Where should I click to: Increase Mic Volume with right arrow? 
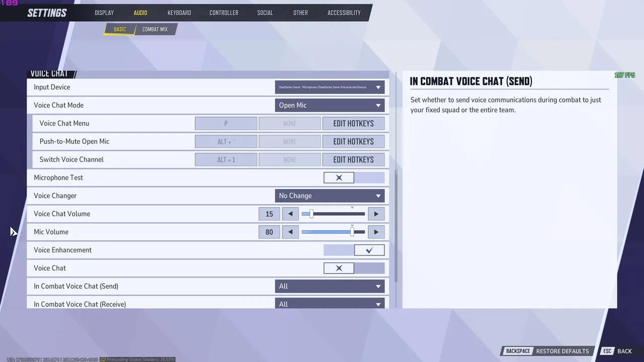(376, 232)
